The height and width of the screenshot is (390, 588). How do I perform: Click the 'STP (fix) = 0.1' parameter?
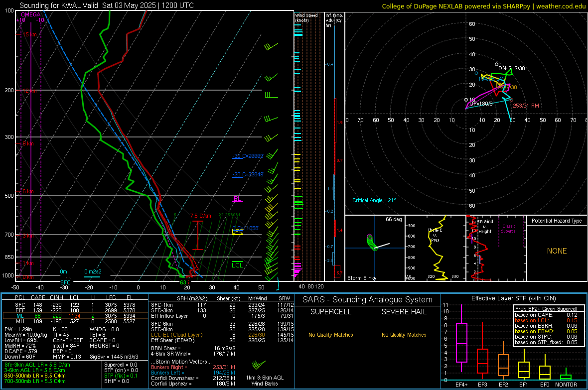(121, 376)
